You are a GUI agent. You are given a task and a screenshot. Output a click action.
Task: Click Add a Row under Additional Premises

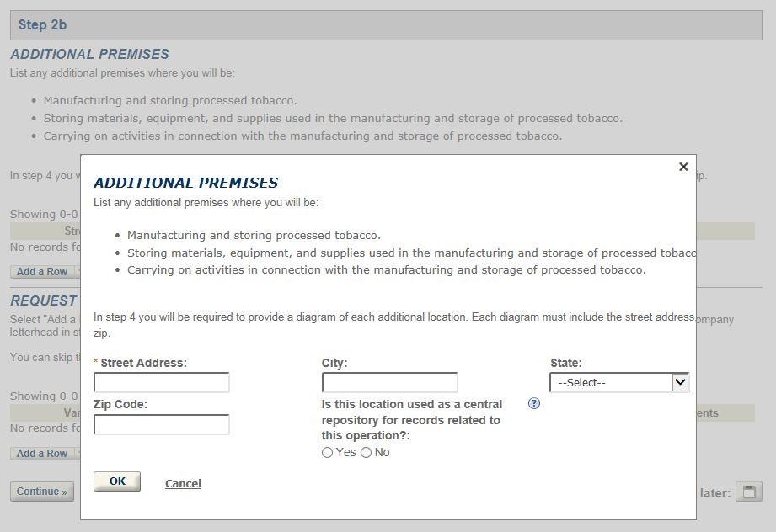42,272
